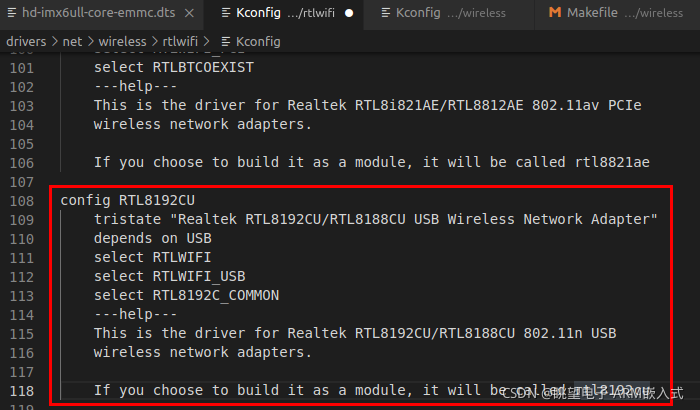
Task: Click the tristate Realtek RTL8192CU line
Action: click(x=375, y=219)
